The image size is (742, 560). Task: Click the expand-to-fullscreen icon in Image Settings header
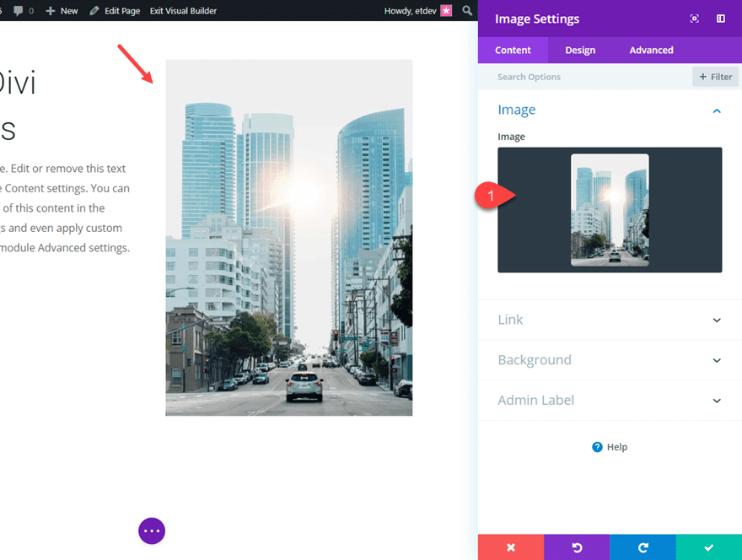tap(694, 18)
